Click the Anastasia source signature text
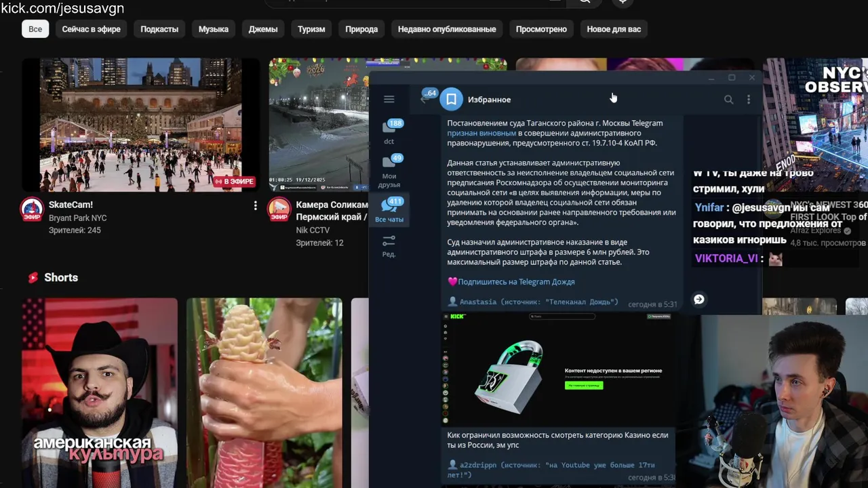The image size is (868, 488). (x=539, y=302)
